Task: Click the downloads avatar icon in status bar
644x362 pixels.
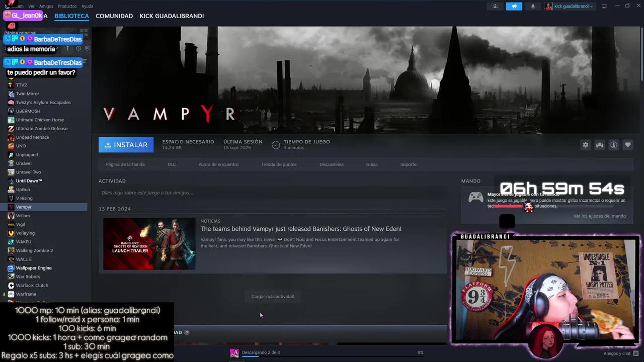Action: pyautogui.click(x=234, y=353)
